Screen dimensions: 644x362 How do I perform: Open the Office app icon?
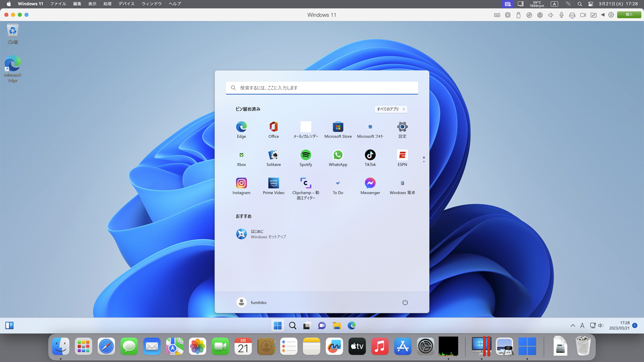pyautogui.click(x=274, y=127)
